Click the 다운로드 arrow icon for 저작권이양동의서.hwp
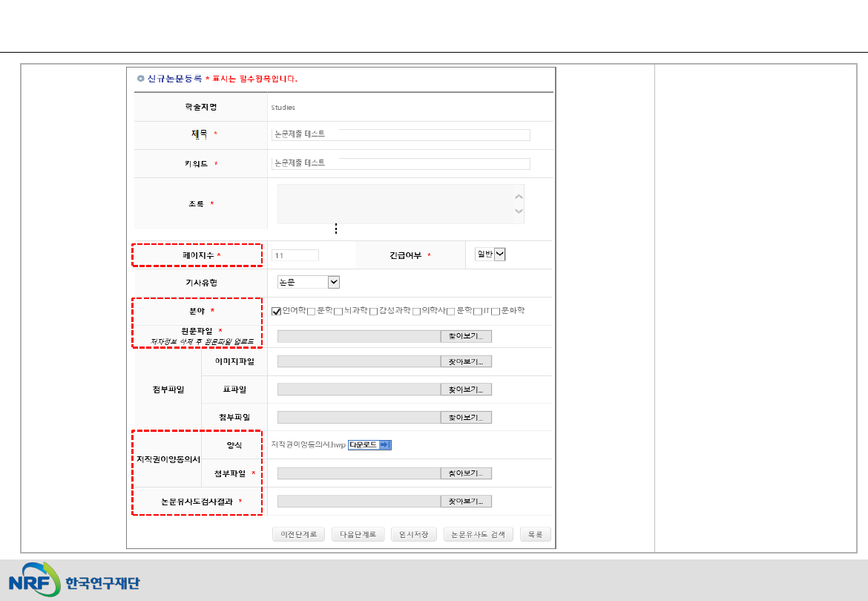 [x=384, y=445]
